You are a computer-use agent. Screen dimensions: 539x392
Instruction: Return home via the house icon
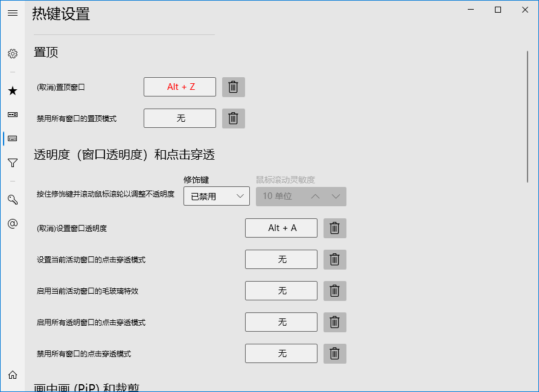pyautogui.click(x=12, y=374)
